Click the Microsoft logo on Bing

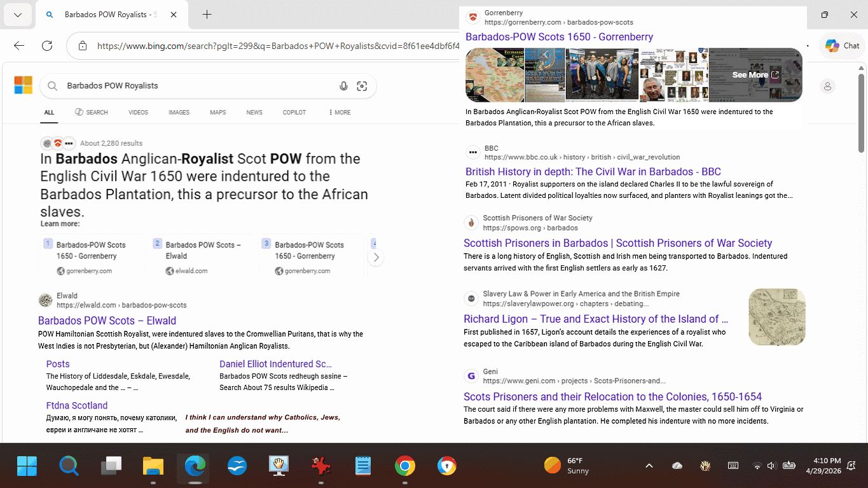24,85
